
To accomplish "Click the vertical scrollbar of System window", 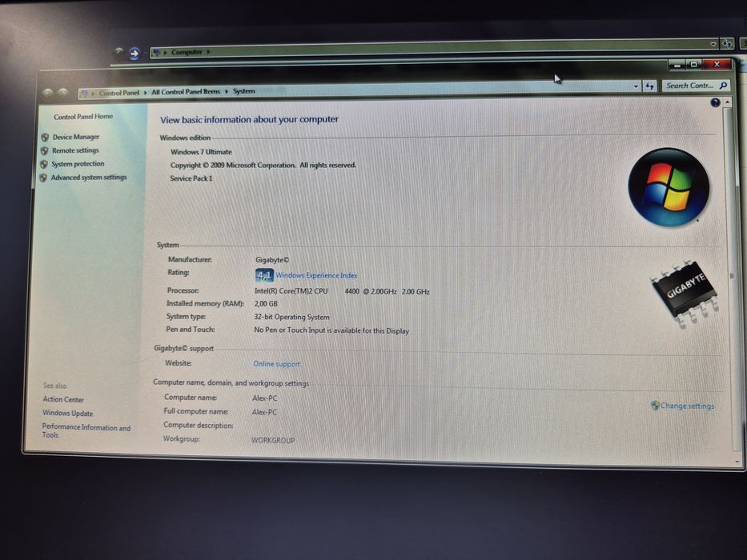I will pyautogui.click(x=733, y=281).
